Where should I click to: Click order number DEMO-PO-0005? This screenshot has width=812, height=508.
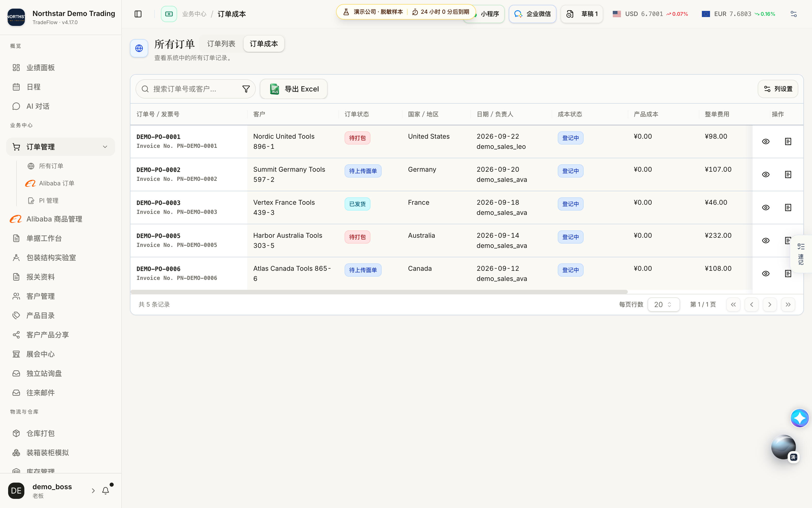pyautogui.click(x=158, y=236)
